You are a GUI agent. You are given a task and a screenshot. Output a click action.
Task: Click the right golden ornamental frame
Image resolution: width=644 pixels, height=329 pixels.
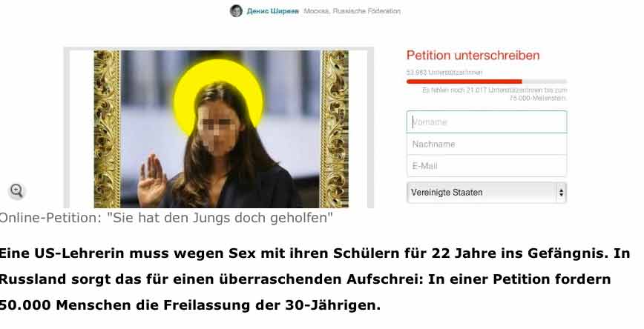point(335,129)
